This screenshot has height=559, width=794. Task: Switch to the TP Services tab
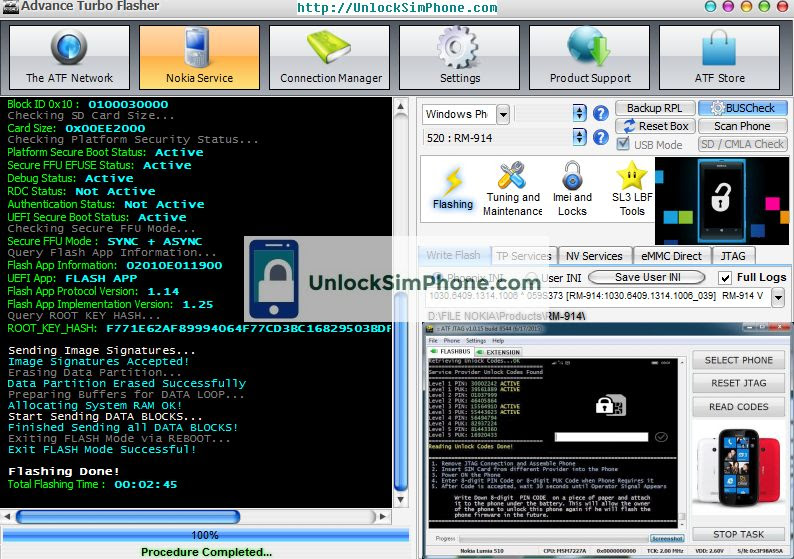(524, 256)
